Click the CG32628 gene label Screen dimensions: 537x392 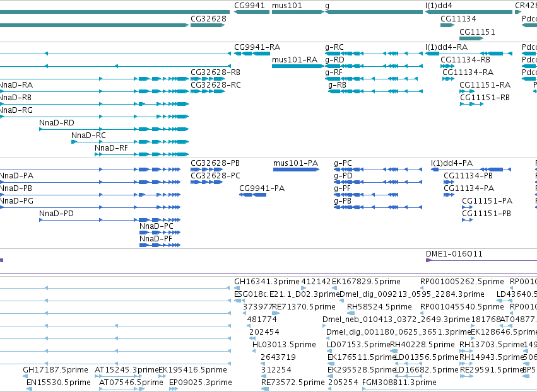pyautogui.click(x=208, y=19)
